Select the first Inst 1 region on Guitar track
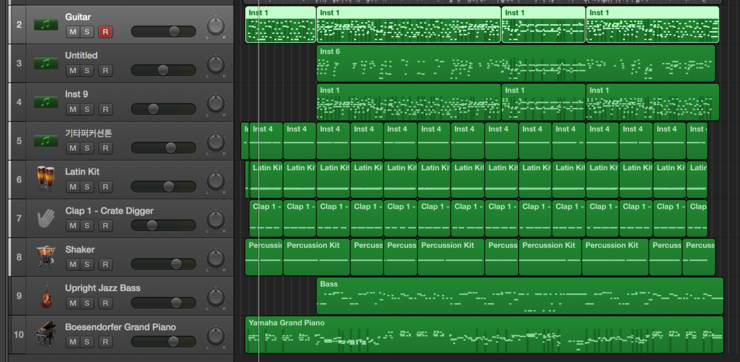 point(280,25)
